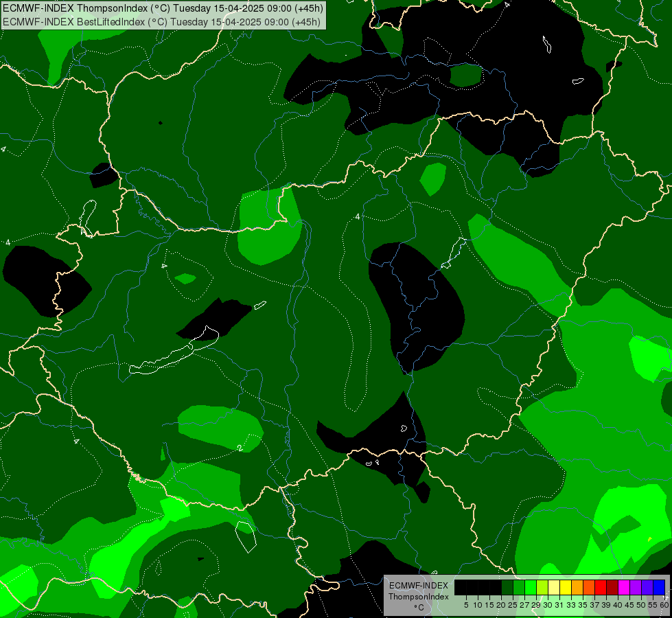
Task: Click the pure yellow 31–33 legend swatch
Action: pyautogui.click(x=566, y=587)
